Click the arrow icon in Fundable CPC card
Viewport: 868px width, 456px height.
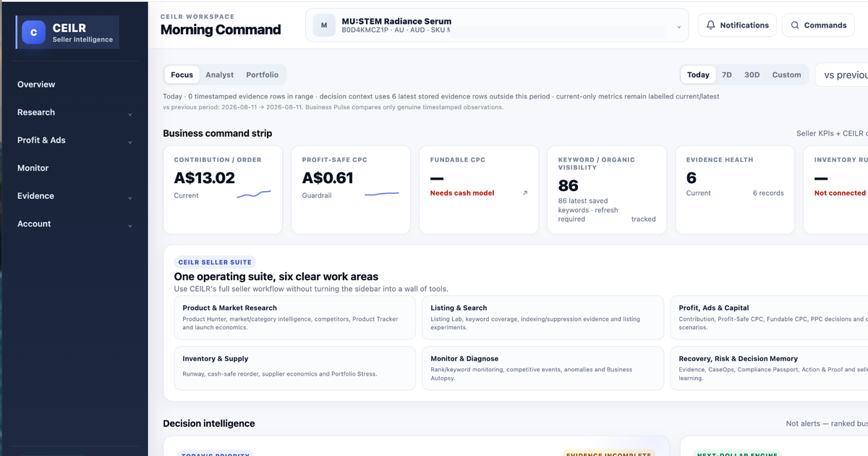tap(525, 193)
